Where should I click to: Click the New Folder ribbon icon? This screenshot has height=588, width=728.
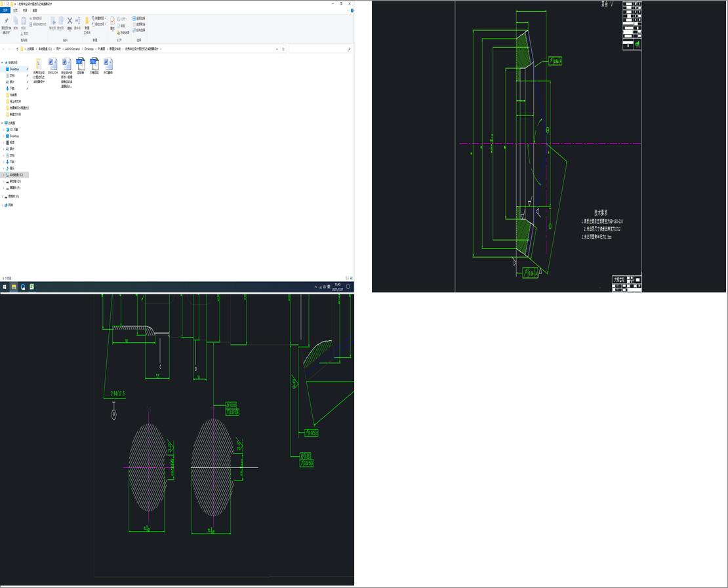coord(87,22)
